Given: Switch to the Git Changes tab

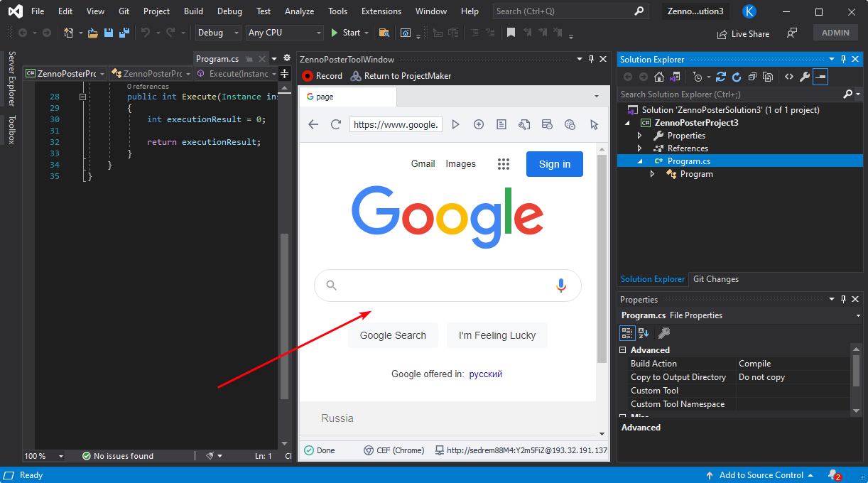Looking at the screenshot, I should [x=715, y=279].
